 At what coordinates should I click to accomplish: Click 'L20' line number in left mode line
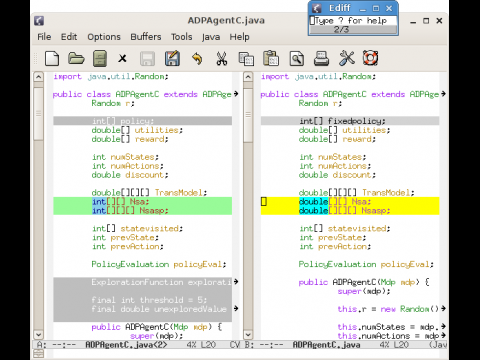point(208,345)
